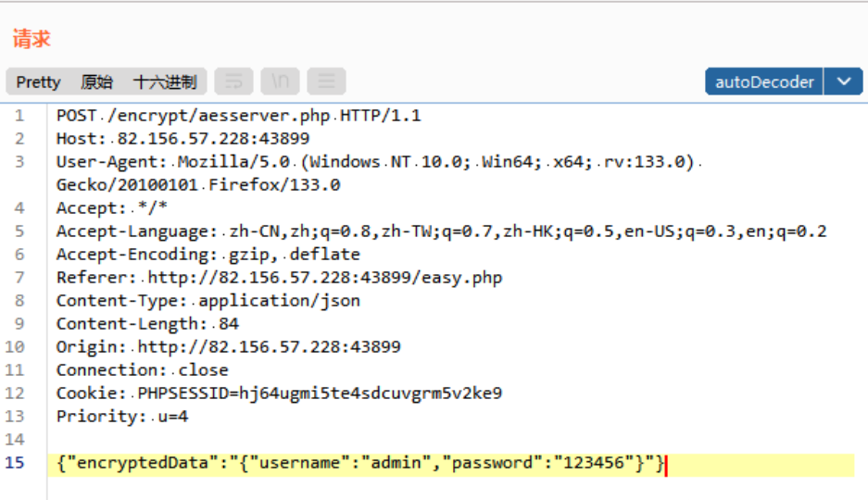
Task: Click the Referer URL easy.php line
Action: (279, 277)
